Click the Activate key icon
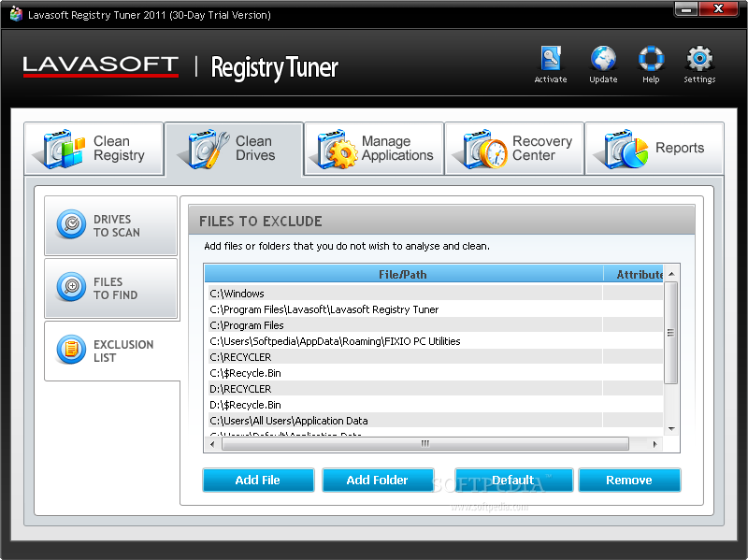The image size is (748, 560). point(551,59)
